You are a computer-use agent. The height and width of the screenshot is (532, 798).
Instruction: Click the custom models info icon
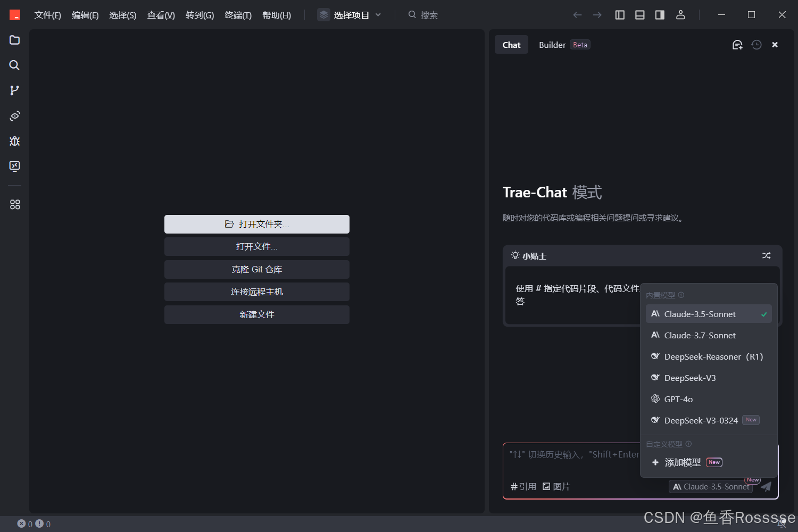click(688, 444)
